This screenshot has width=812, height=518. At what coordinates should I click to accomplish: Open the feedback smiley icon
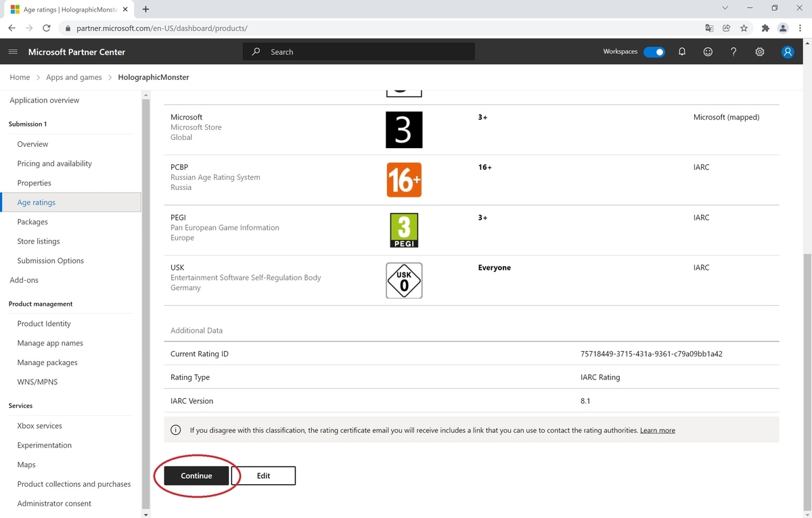click(708, 52)
